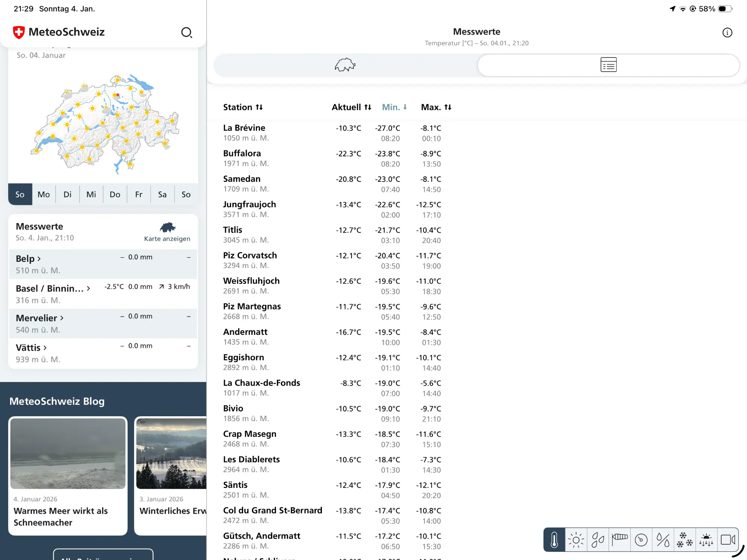Sort by Max. temperature column
The width and height of the screenshot is (747, 560).
coord(436,107)
